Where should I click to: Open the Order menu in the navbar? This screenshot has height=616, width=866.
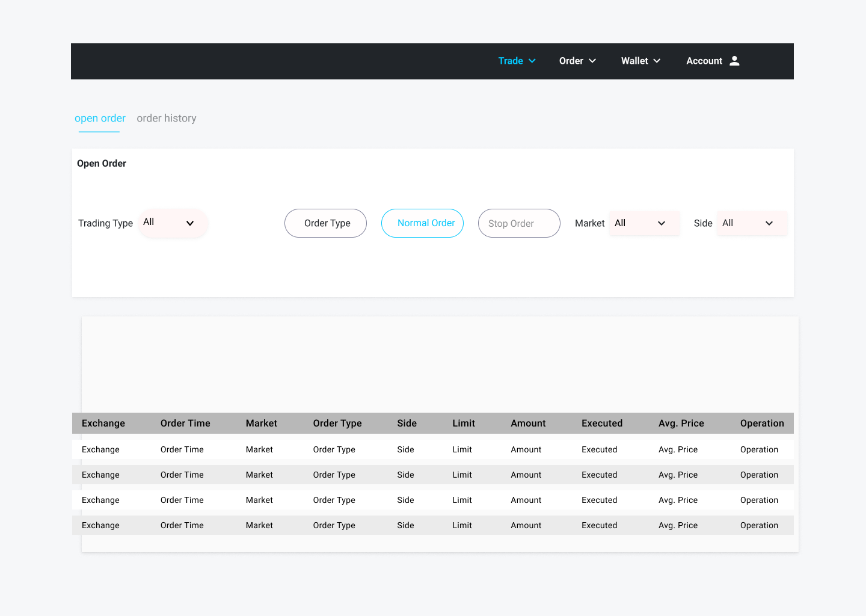[x=576, y=61]
